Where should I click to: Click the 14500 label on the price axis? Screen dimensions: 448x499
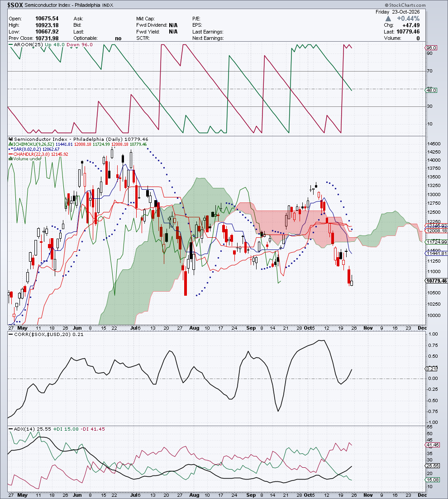pyautogui.click(x=434, y=144)
